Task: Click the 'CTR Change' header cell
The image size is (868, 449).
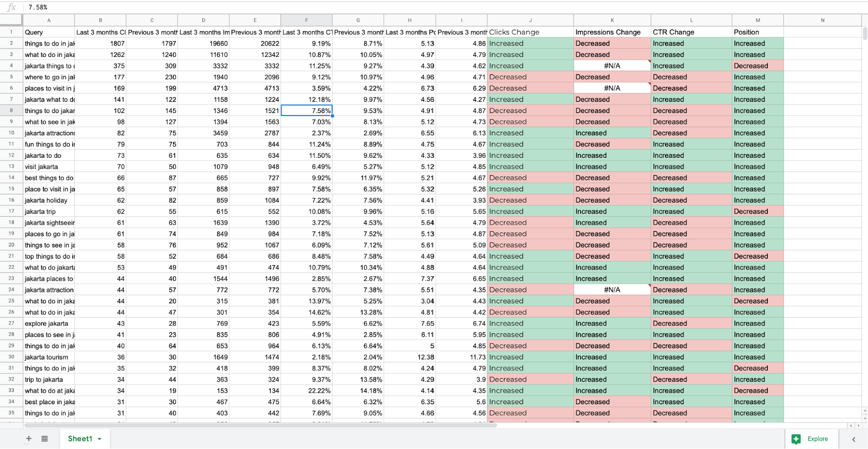Action: (691, 32)
